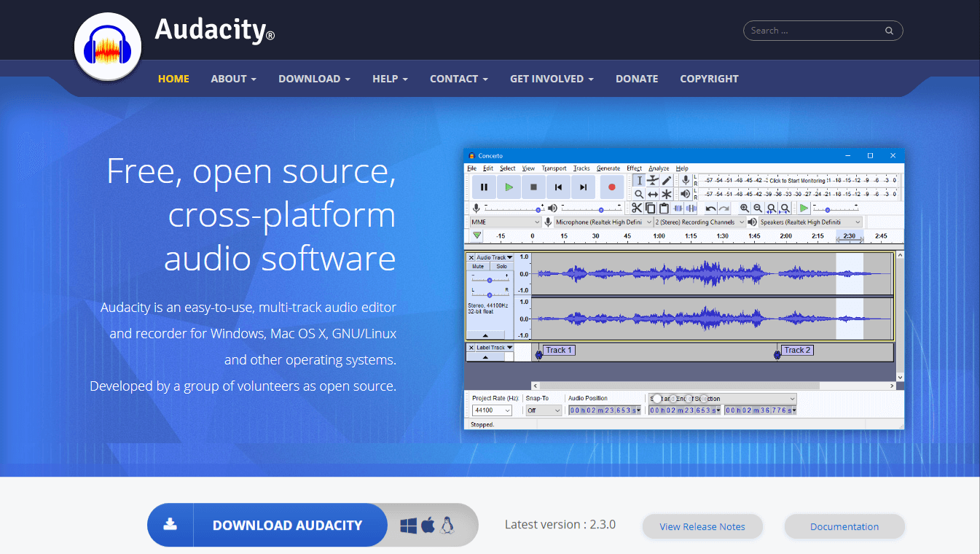This screenshot has height=554, width=980.
Task: Open the Effect menu in Audacity
Action: pos(634,168)
